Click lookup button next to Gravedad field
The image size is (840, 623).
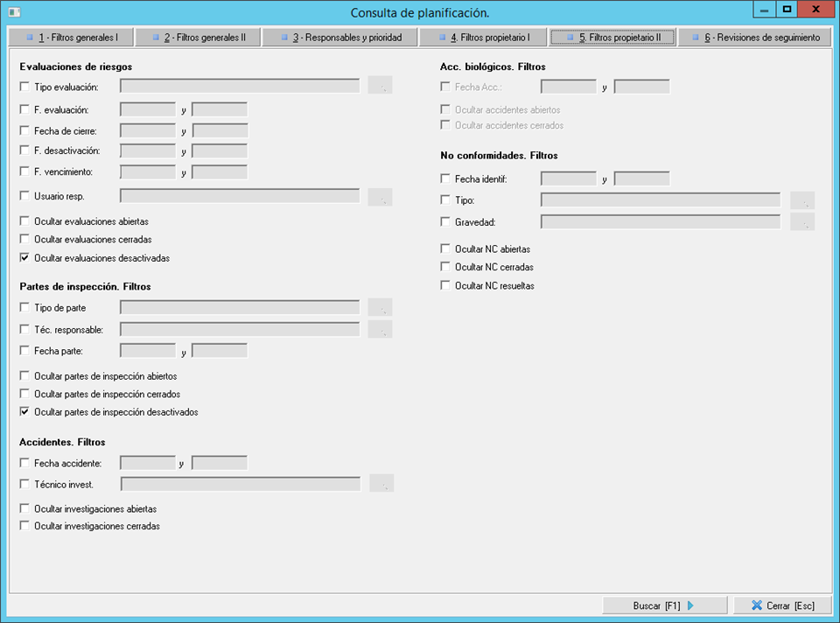(802, 222)
